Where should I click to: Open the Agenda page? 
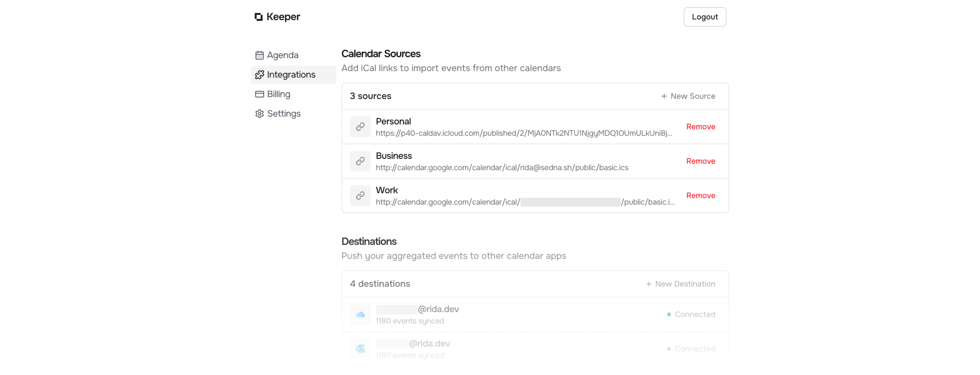click(x=282, y=55)
